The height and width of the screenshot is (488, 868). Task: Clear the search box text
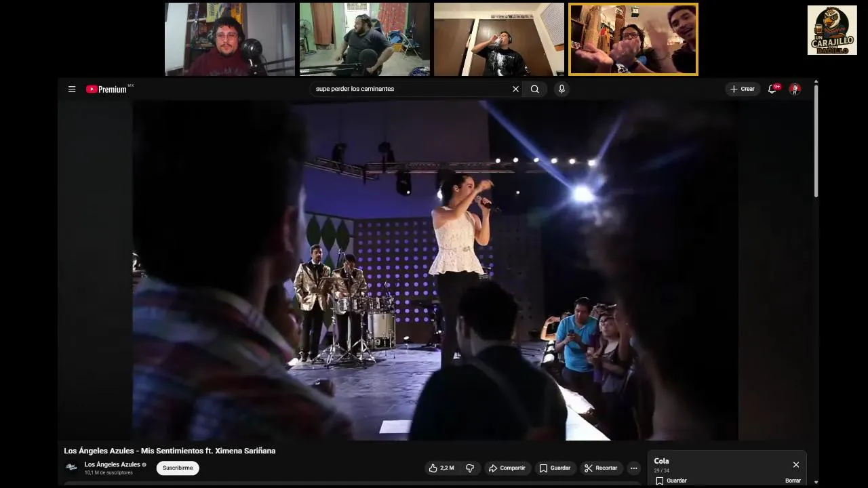pyautogui.click(x=515, y=89)
